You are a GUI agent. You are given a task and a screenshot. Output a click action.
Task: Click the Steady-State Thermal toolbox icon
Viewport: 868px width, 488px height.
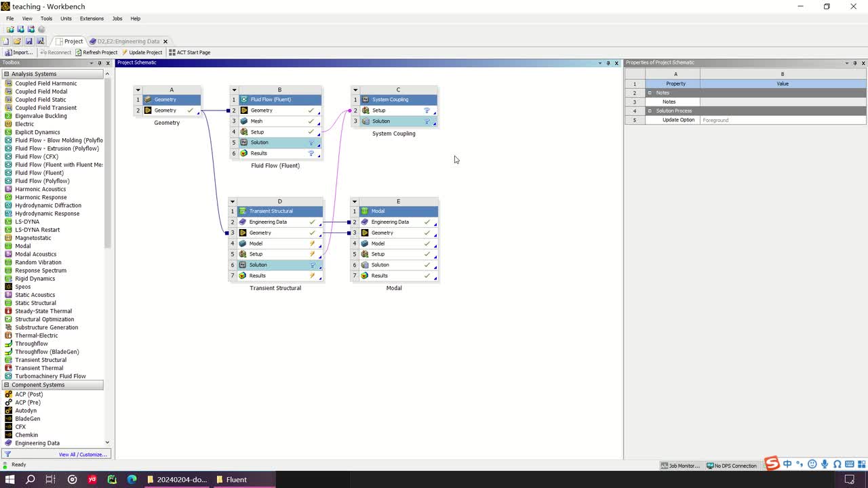8,311
